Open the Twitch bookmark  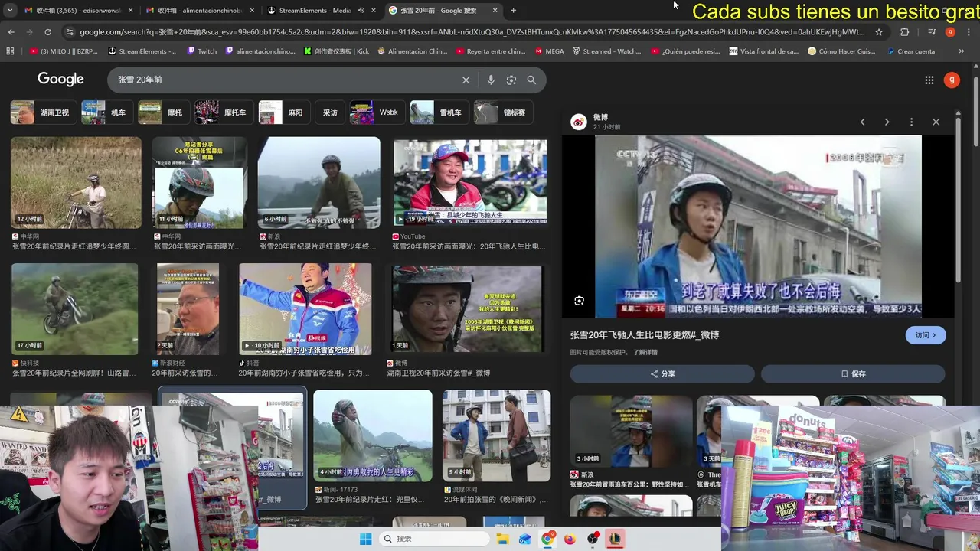[x=201, y=51]
